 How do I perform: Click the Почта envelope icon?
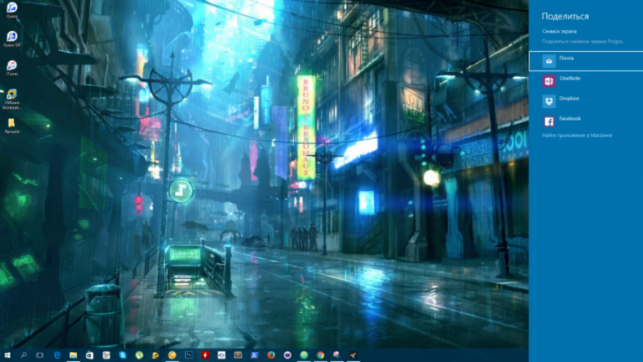tap(549, 61)
